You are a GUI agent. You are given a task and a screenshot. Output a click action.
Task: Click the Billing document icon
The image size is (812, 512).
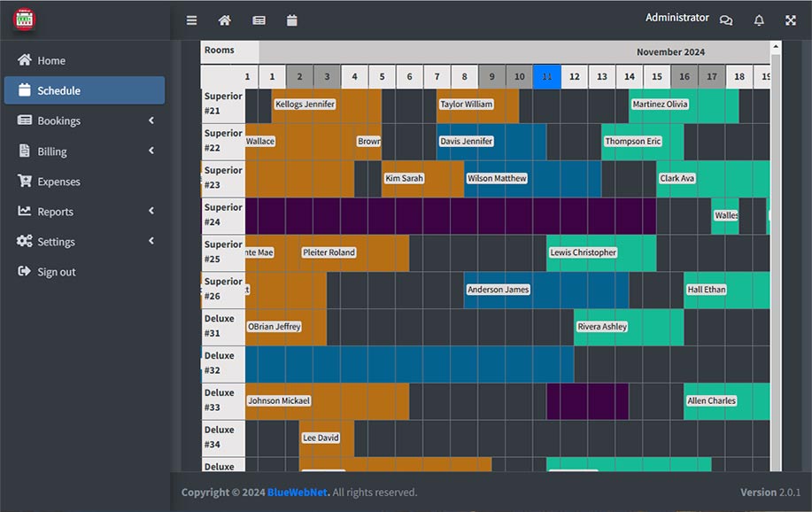point(24,151)
